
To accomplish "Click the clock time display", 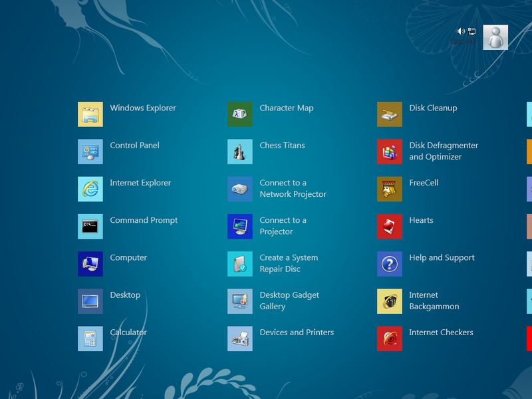I will click(x=462, y=42).
